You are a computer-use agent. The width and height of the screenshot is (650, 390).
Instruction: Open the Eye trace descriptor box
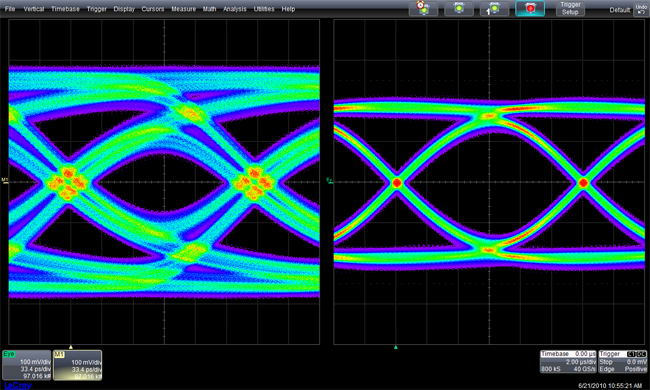[27, 365]
